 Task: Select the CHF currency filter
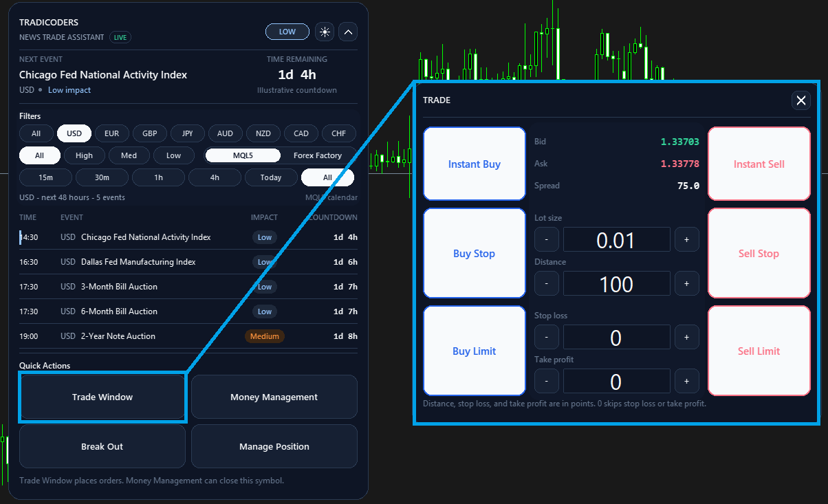pyautogui.click(x=339, y=133)
